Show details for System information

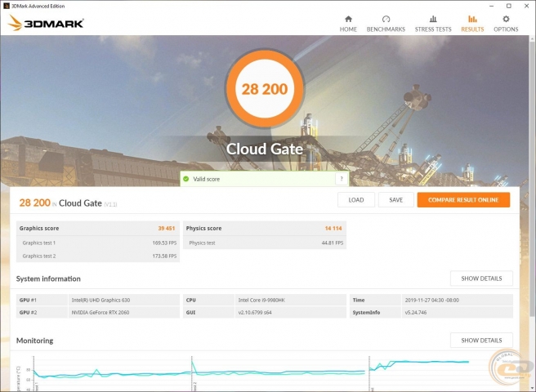pos(481,278)
